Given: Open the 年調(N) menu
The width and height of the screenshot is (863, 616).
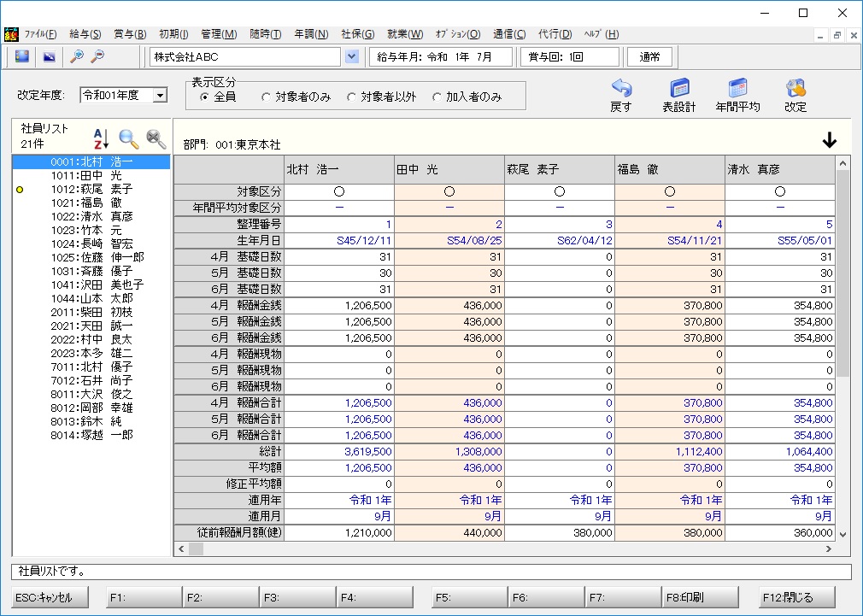Looking at the screenshot, I should coord(311,34).
